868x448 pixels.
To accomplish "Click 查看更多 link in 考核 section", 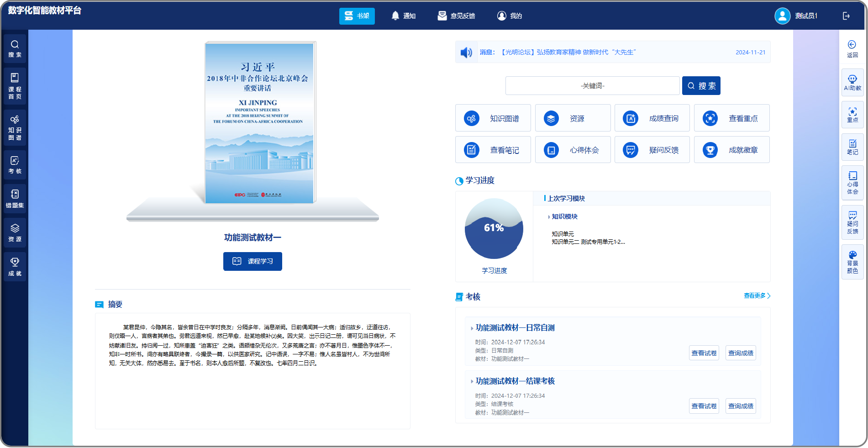I will [757, 296].
